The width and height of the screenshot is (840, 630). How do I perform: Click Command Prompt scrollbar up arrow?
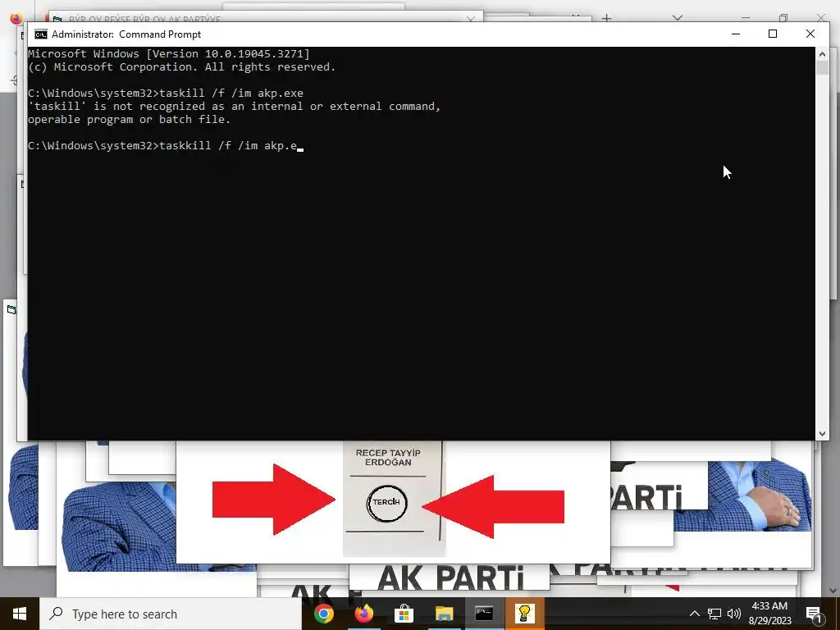click(x=822, y=54)
